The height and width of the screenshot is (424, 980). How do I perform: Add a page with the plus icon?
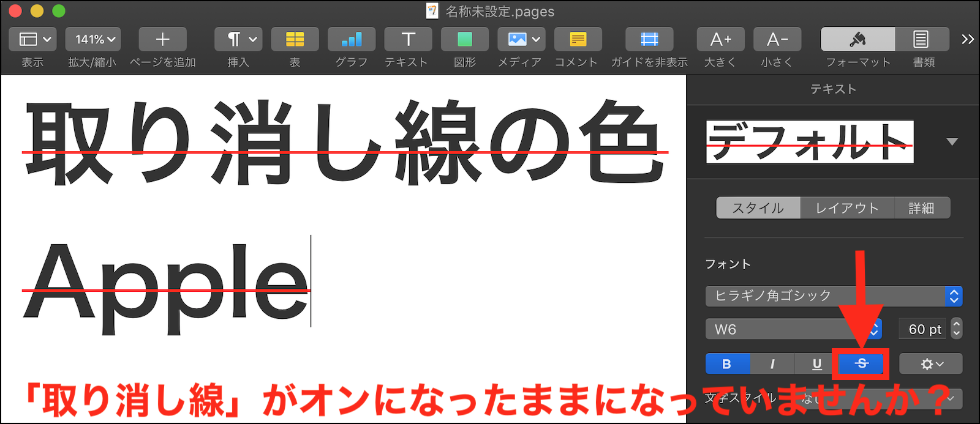tap(162, 40)
